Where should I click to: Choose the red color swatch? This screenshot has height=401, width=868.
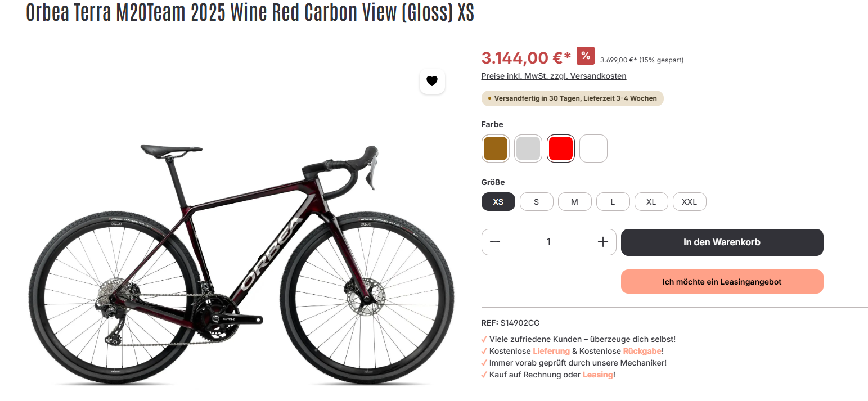561,148
